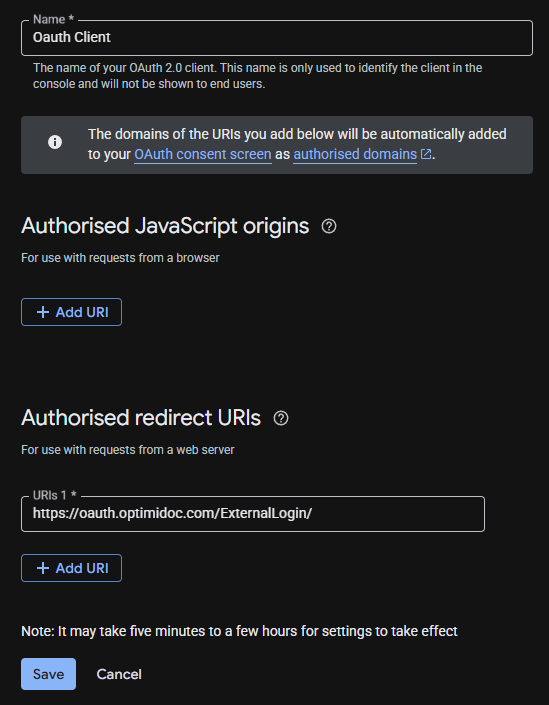The height and width of the screenshot is (705, 549).
Task: Click the plus icon under redirect URIs
Action: pyautogui.click(x=43, y=568)
